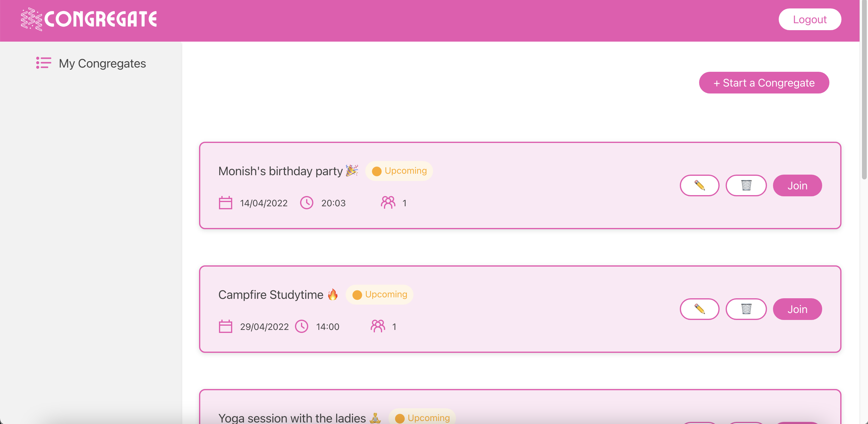
Task: Click the calendar icon next to 14/04/2022
Action: coord(225,203)
